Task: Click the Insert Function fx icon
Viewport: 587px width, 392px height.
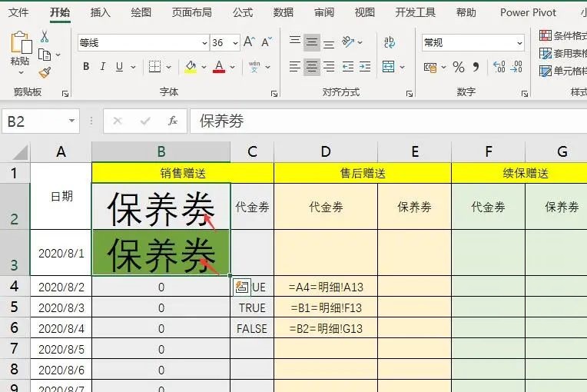Action: coord(173,121)
